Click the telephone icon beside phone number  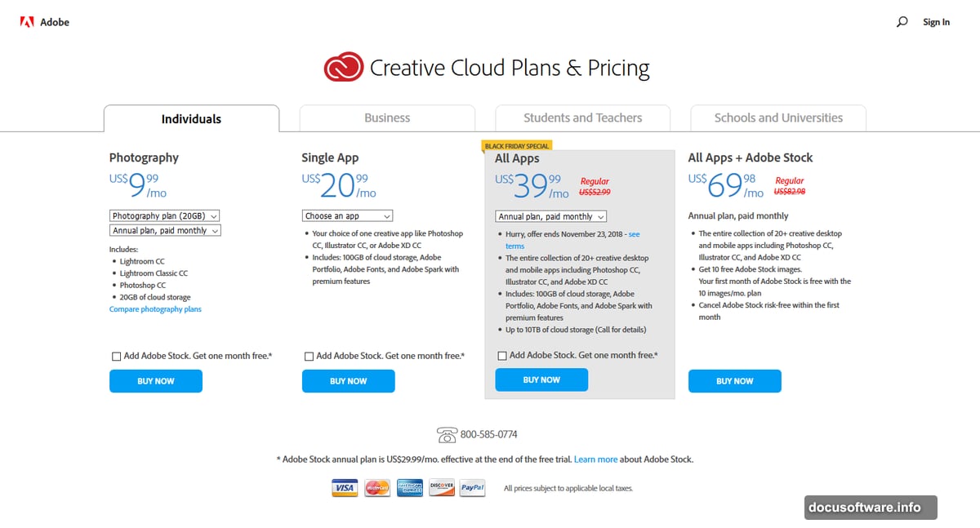[447, 434]
